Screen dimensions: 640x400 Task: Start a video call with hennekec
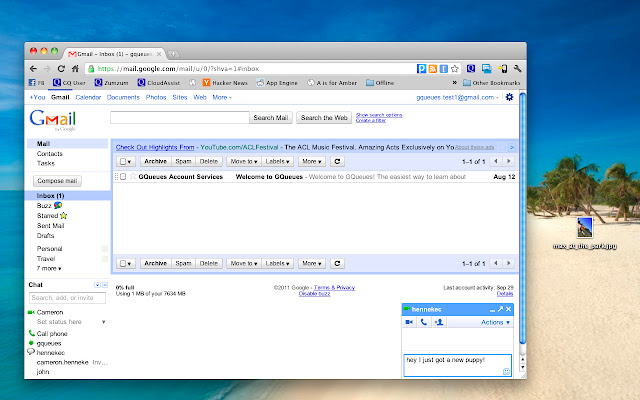click(x=409, y=322)
